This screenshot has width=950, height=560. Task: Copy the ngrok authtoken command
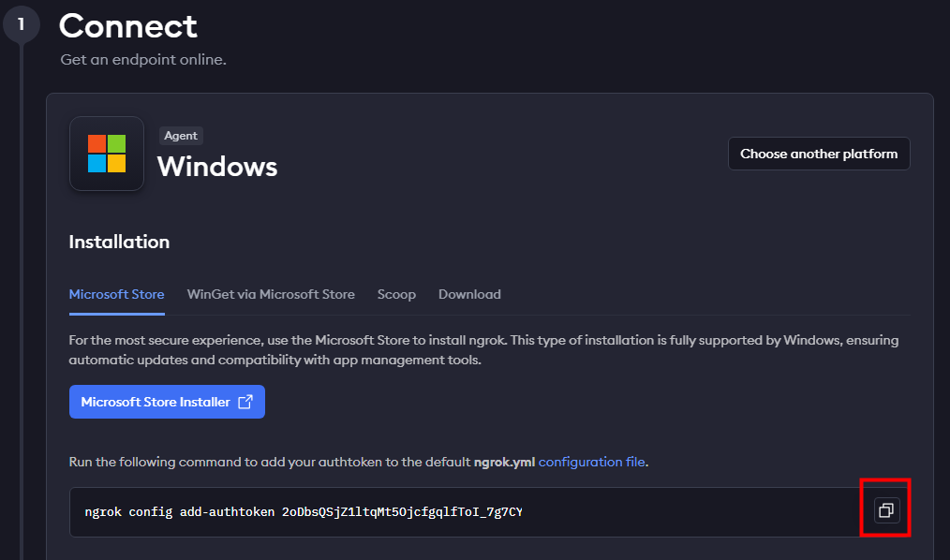[885, 510]
